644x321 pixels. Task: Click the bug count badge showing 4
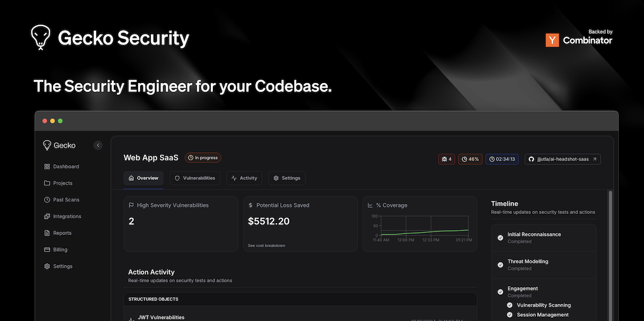click(446, 159)
